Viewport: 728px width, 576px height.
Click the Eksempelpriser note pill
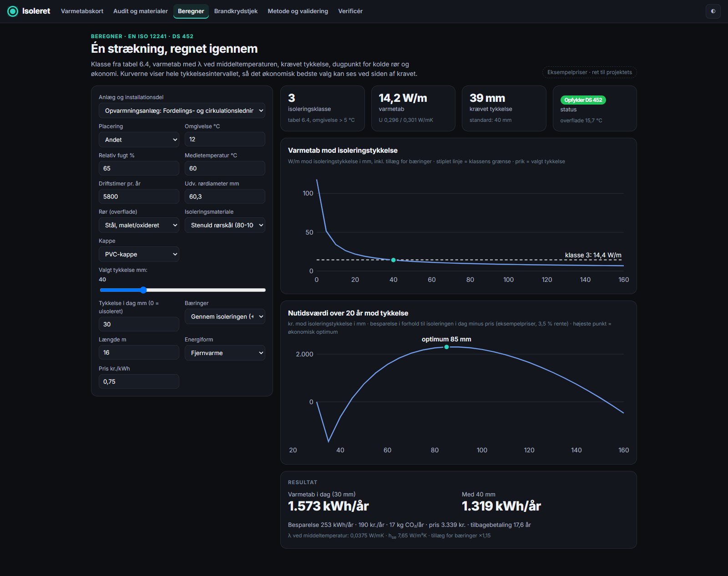pyautogui.click(x=589, y=72)
